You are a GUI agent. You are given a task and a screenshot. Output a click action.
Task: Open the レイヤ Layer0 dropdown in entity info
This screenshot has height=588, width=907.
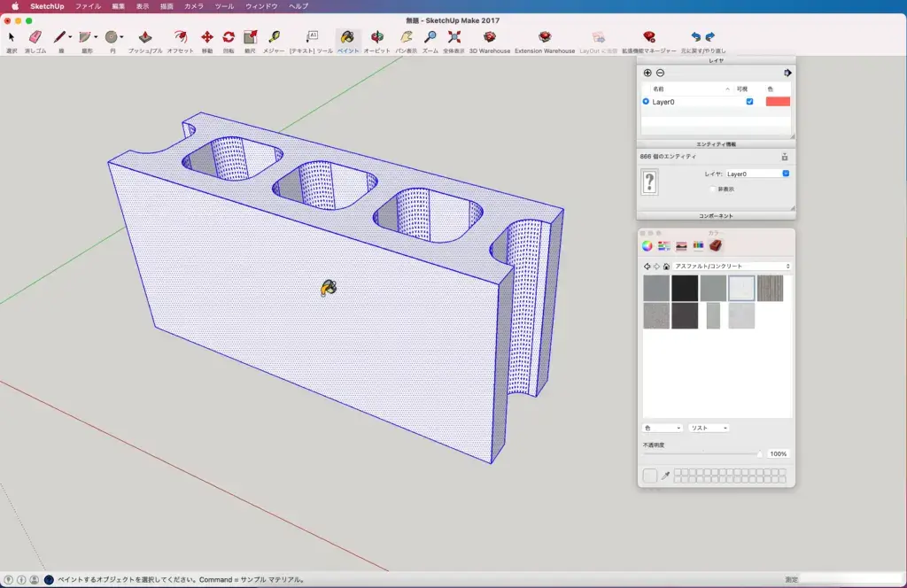758,174
